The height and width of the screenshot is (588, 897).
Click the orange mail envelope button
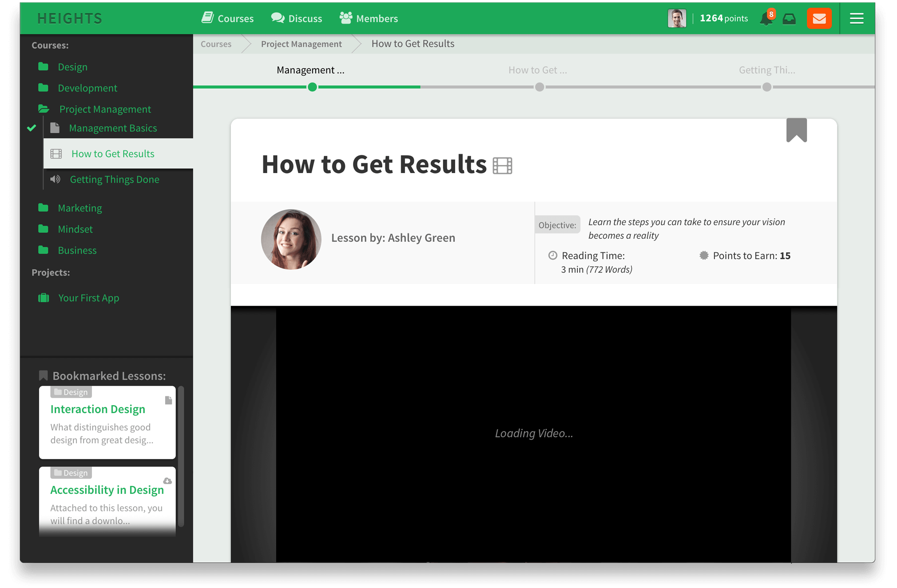click(x=819, y=19)
